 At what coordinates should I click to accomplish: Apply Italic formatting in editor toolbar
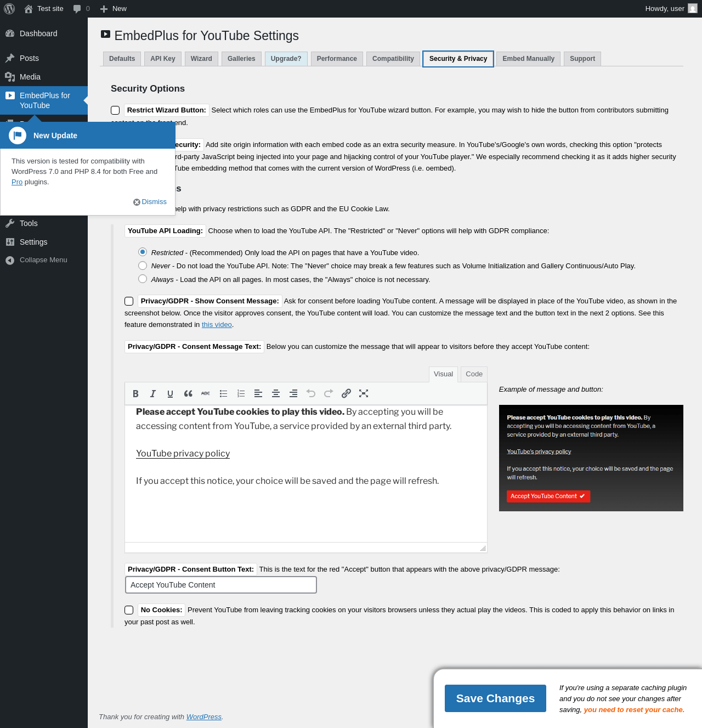click(x=153, y=393)
